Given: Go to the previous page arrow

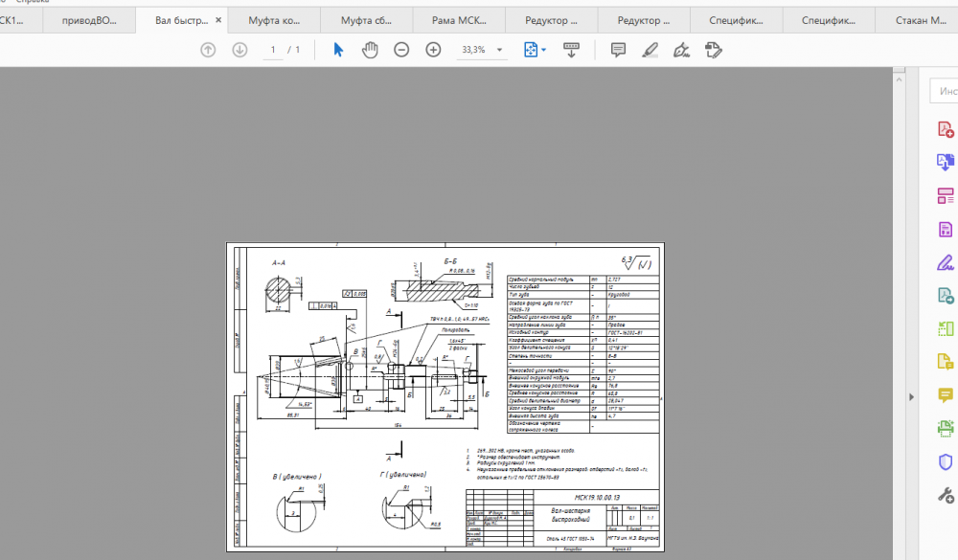Looking at the screenshot, I should tap(208, 50).
